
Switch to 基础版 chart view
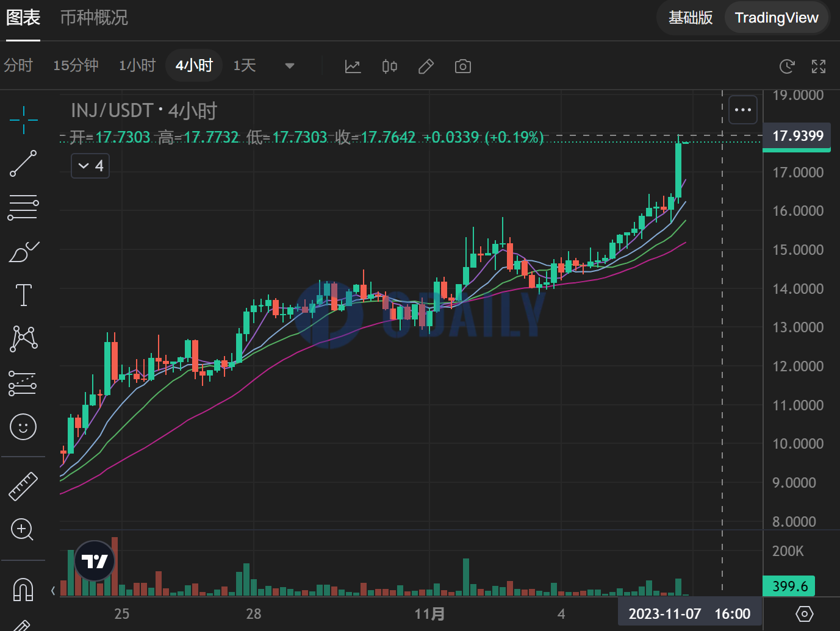tap(690, 18)
